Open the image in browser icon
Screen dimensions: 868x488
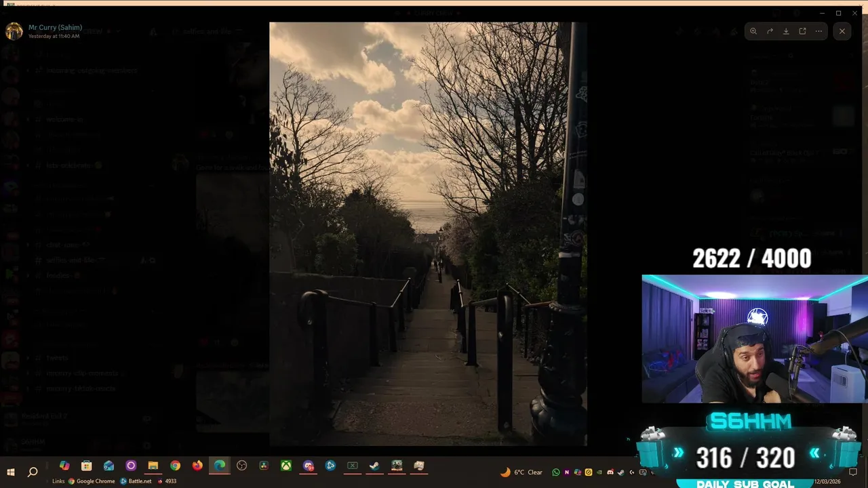(x=802, y=31)
